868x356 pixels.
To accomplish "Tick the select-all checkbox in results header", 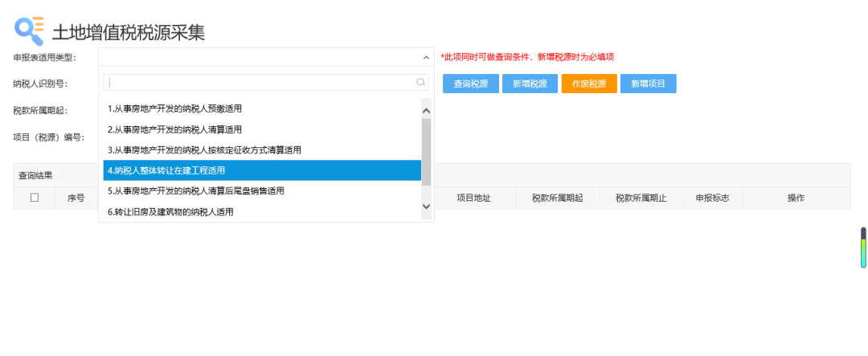I will pyautogui.click(x=35, y=198).
